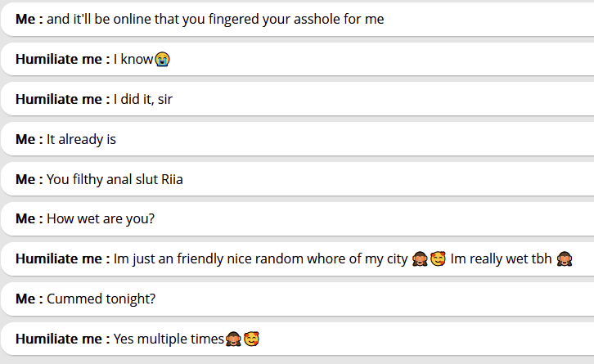Click "Humiliate me" name on the "friendly nice" message
Screen dimensions: 594x364
(59, 259)
